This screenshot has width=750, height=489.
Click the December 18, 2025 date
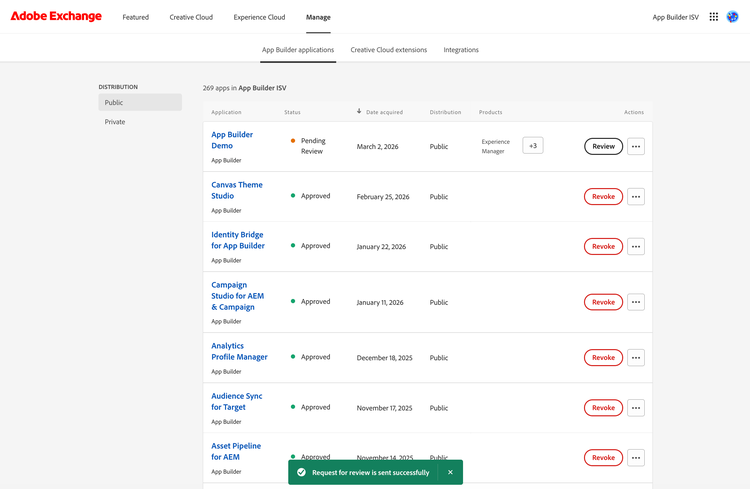384,357
